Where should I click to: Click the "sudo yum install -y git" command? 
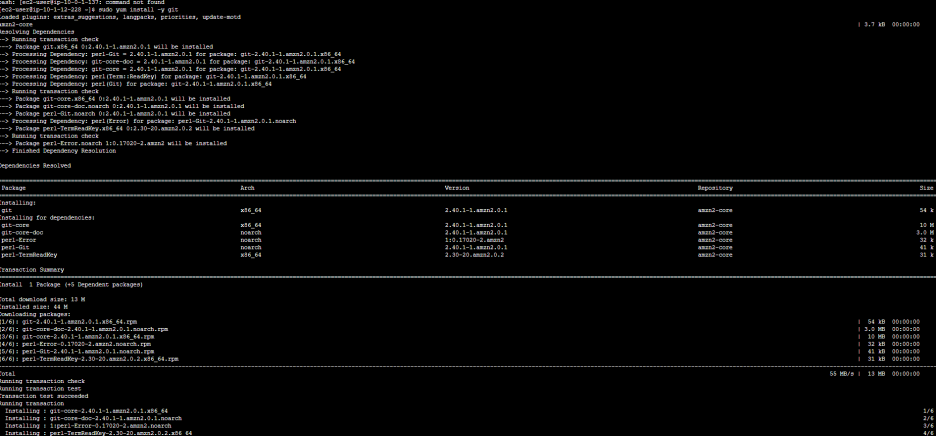(x=138, y=10)
